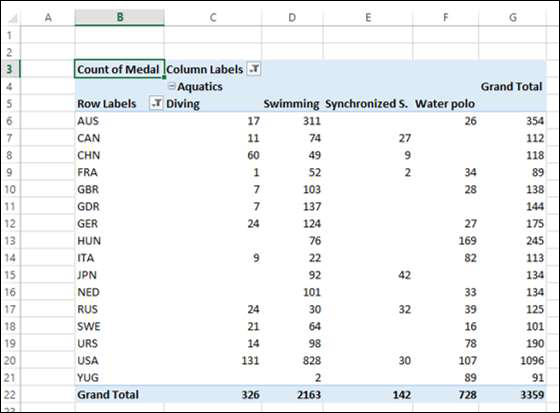The width and height of the screenshot is (560, 413).
Task: Click AUS swimming value 311
Action: (311, 121)
